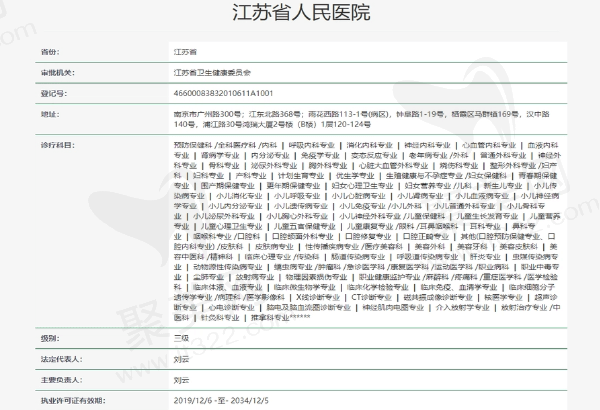Click 小儿肾病专业 specialty

click(x=420, y=196)
